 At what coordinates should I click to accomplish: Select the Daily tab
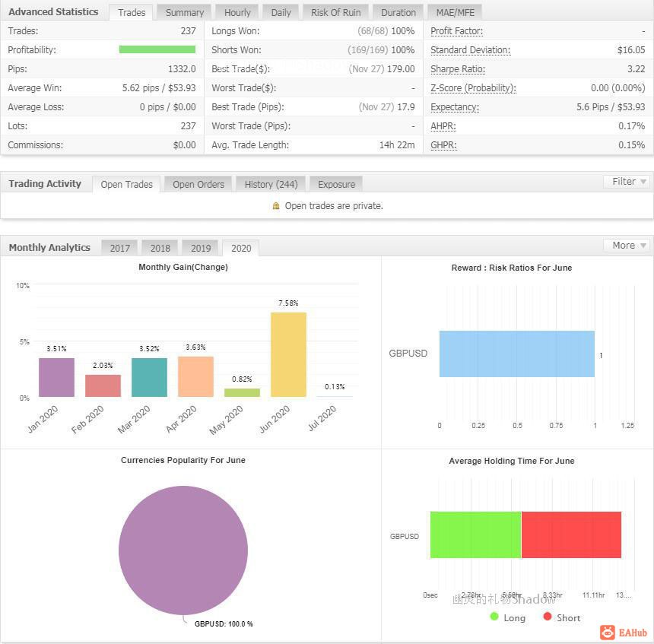(x=281, y=12)
